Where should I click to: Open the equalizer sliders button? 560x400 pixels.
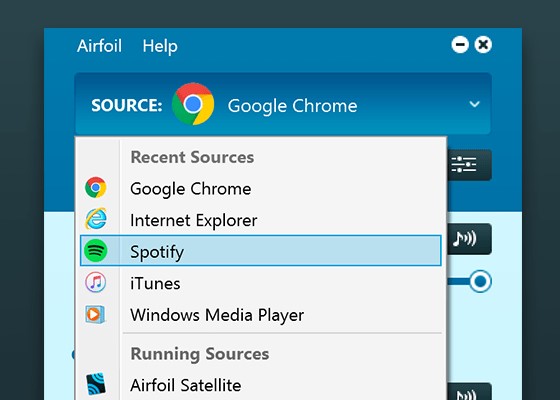[469, 165]
